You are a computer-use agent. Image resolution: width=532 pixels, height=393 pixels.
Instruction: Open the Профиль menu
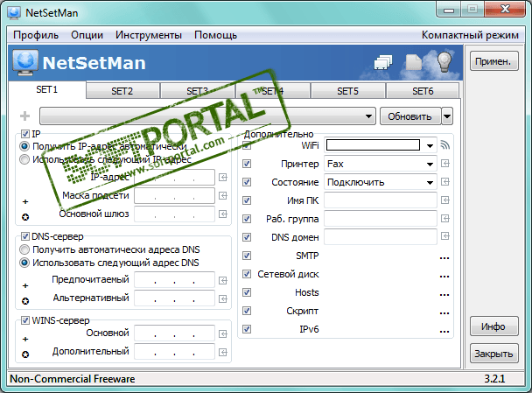coord(36,35)
